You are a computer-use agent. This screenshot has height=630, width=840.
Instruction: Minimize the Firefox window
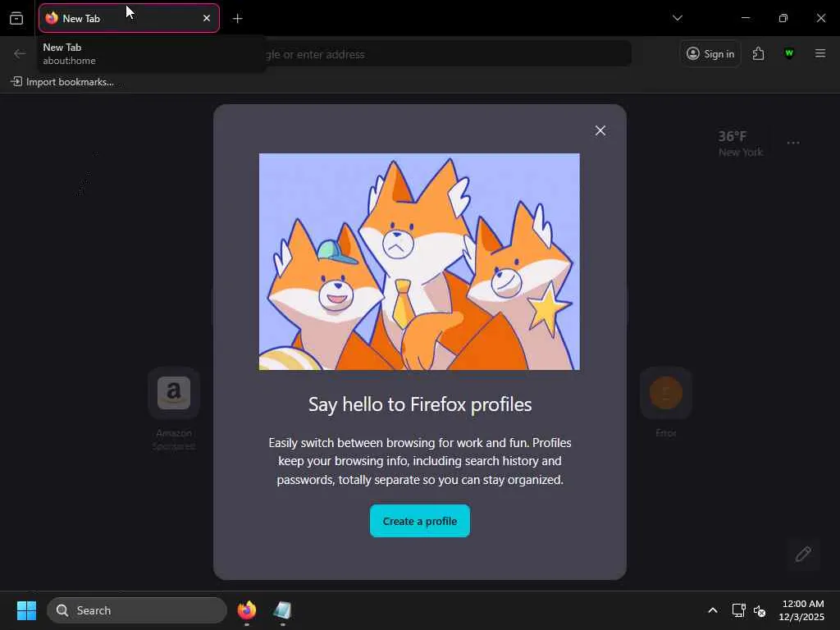pyautogui.click(x=745, y=18)
